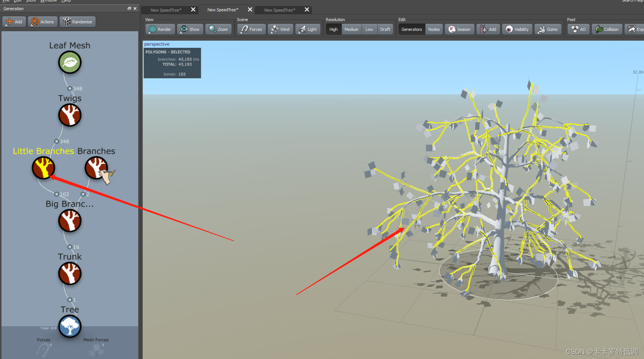Toggle Render view mode
This screenshot has height=359, width=644.
(160, 29)
